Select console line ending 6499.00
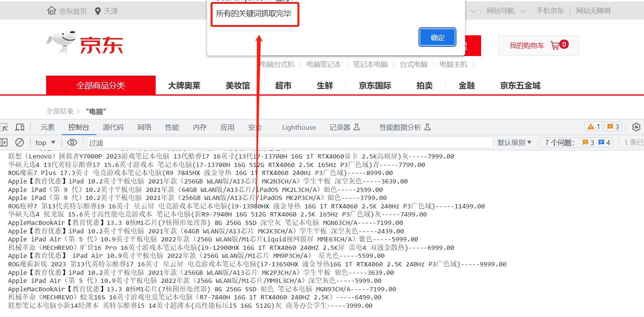This screenshot has height=317, width=644. click(x=195, y=297)
